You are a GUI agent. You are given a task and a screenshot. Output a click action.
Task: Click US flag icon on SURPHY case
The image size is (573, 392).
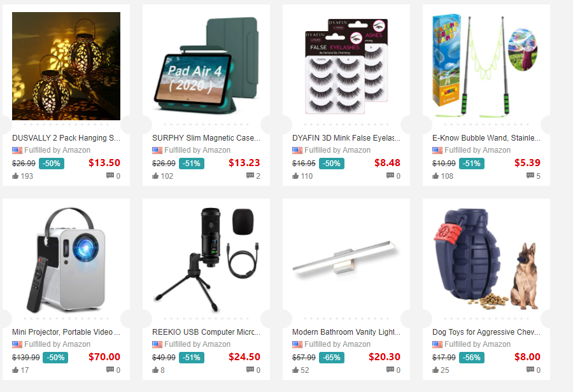pyautogui.click(x=157, y=150)
